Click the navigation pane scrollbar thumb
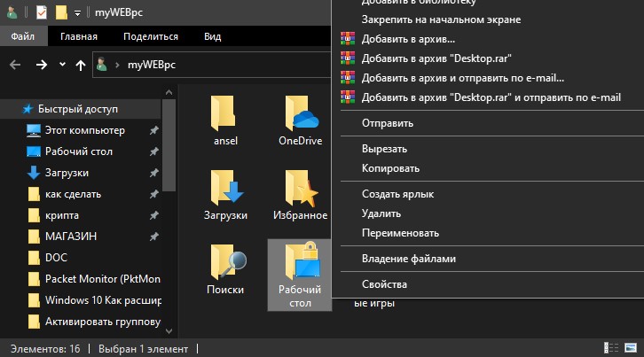644x357 pixels. [x=169, y=145]
